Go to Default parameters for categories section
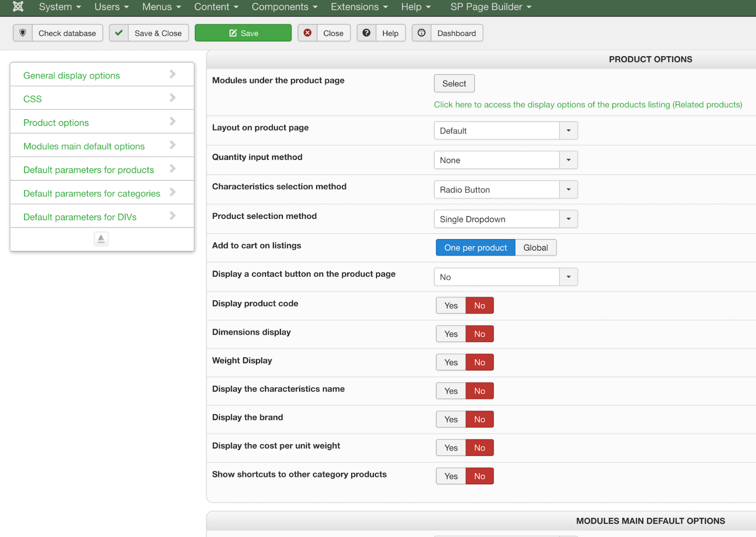 [92, 193]
